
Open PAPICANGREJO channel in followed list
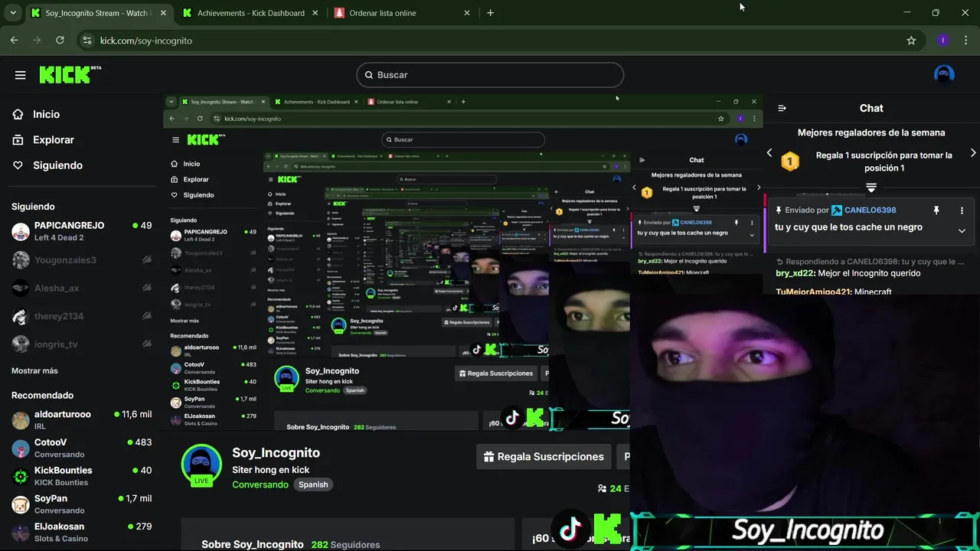pos(81,231)
